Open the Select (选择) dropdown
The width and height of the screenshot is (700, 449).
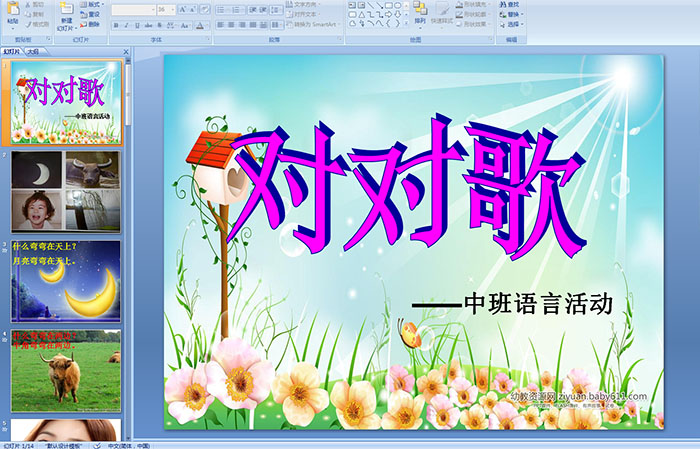[x=512, y=24]
